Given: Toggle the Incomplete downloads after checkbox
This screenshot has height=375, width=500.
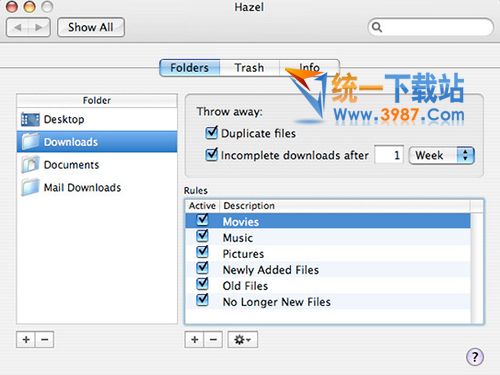Looking at the screenshot, I should [x=212, y=155].
